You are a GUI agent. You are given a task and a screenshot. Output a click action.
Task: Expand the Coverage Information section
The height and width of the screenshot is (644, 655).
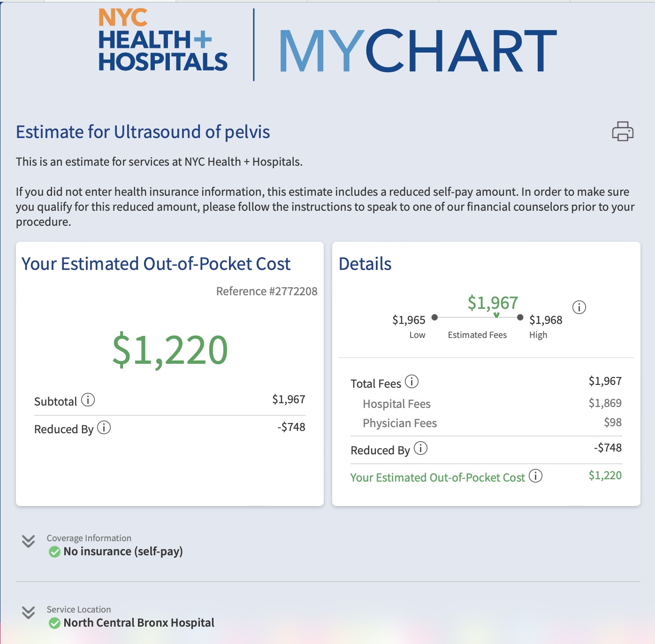29,541
